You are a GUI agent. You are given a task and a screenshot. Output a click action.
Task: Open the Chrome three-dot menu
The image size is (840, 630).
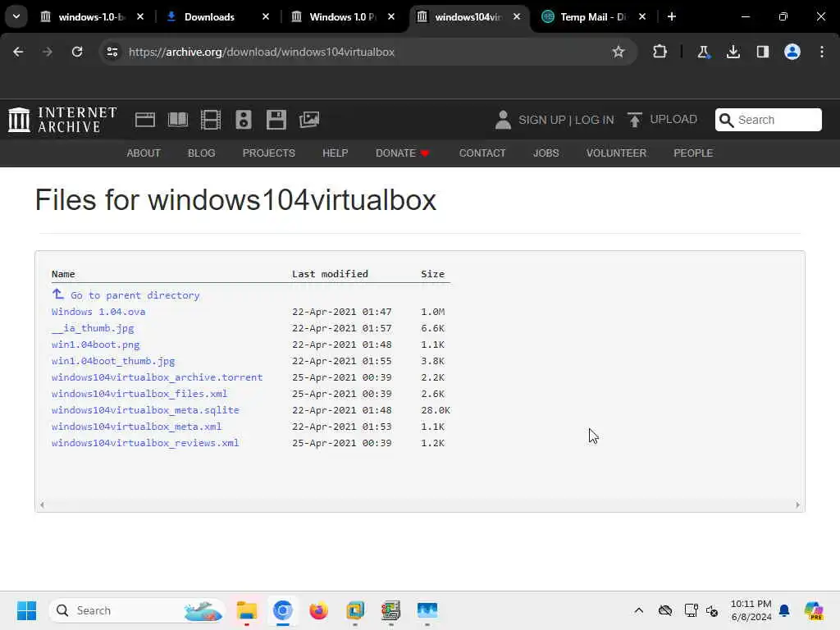click(822, 52)
